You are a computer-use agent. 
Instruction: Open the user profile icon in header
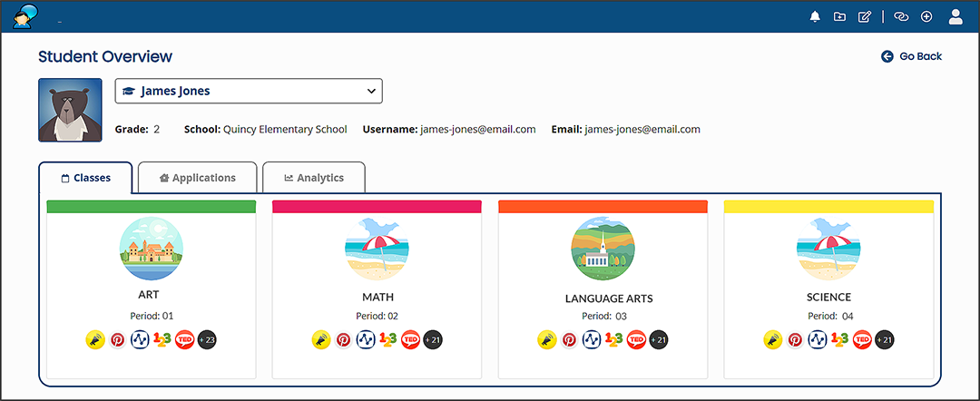[x=955, y=17]
